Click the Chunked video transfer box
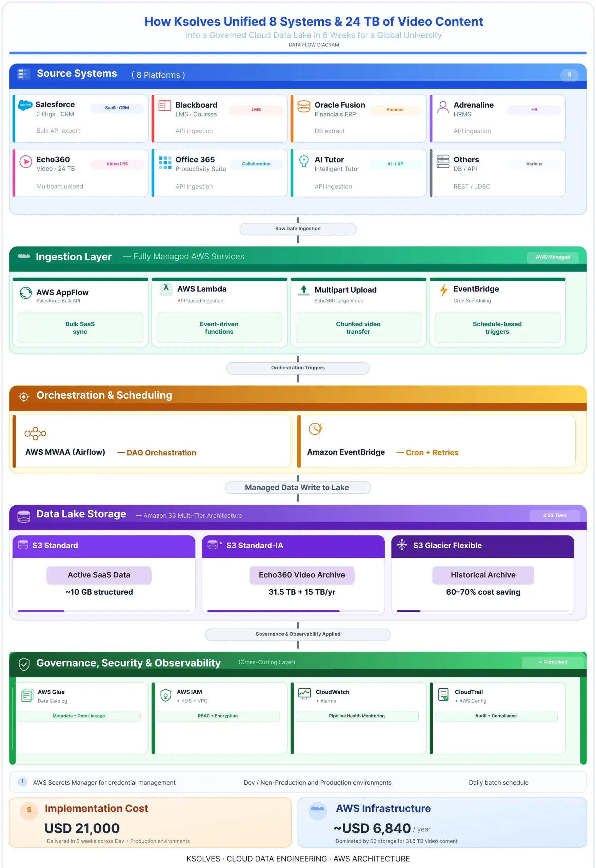Viewport: 596px width, 868px height. [358, 328]
